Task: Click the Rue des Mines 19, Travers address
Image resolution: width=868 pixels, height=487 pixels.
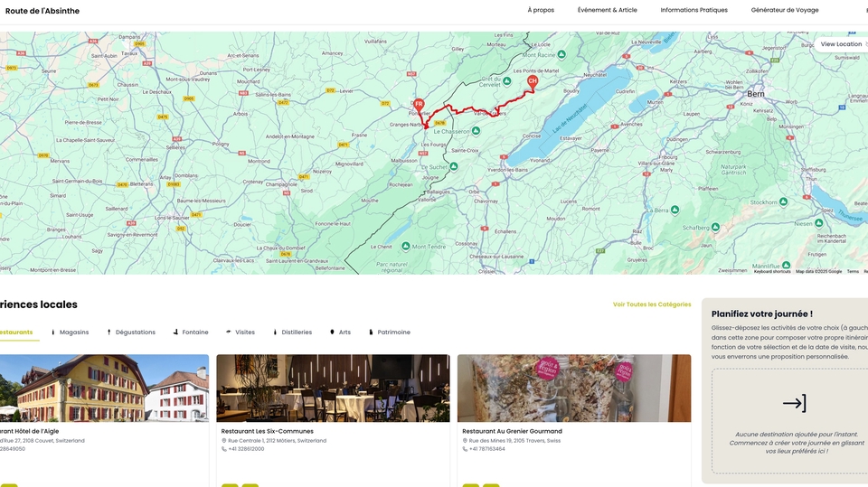Action: 514,441
